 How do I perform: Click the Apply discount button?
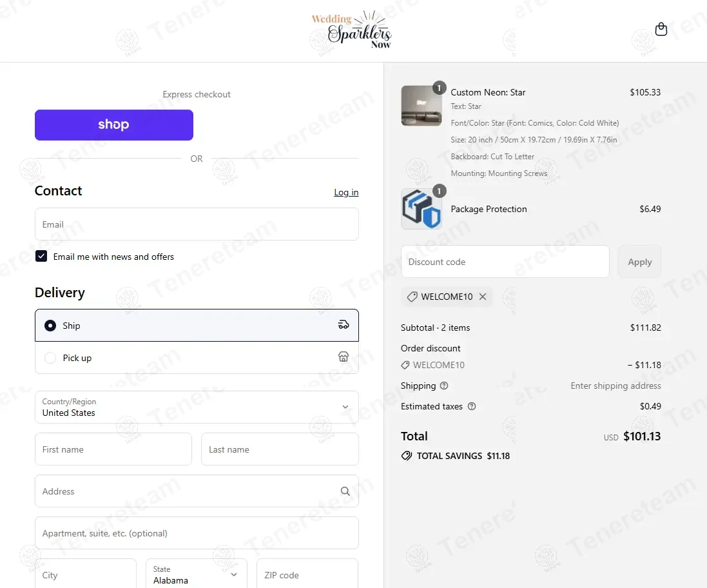[x=640, y=262]
